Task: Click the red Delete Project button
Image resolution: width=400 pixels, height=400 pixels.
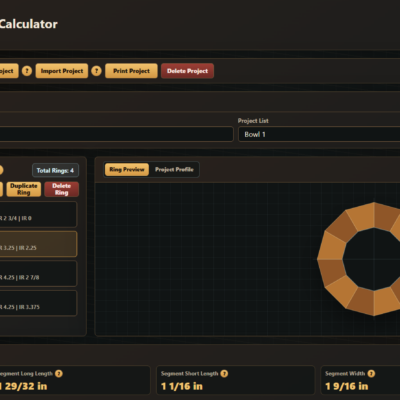Action: click(187, 71)
